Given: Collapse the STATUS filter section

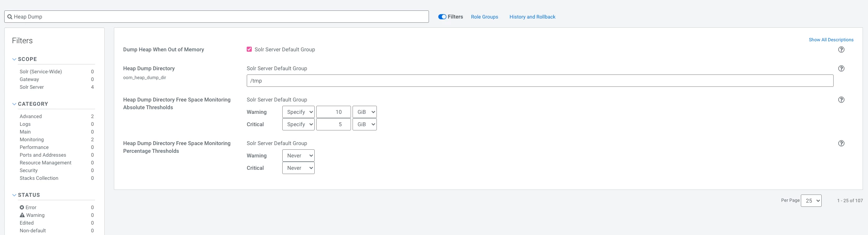Looking at the screenshot, I should [x=14, y=195].
